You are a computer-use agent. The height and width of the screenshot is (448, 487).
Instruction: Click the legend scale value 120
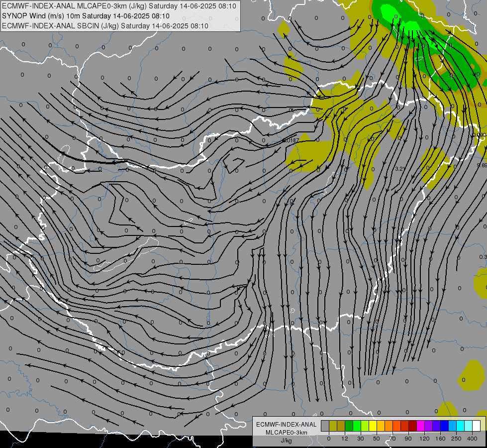[x=425, y=439]
